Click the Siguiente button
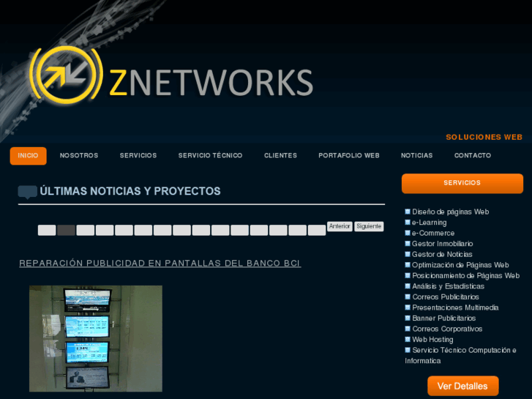The height and width of the screenshot is (399, 532). pyautogui.click(x=369, y=226)
